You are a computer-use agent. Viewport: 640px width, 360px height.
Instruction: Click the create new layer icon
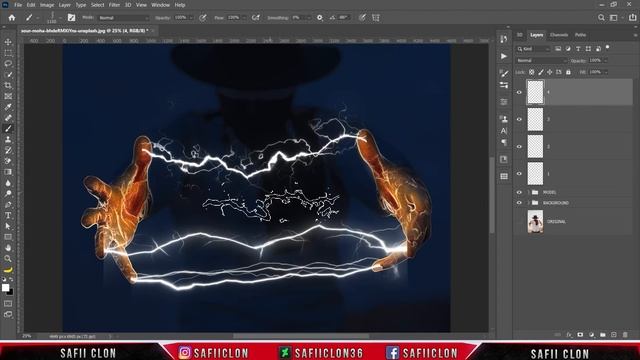pos(614,335)
